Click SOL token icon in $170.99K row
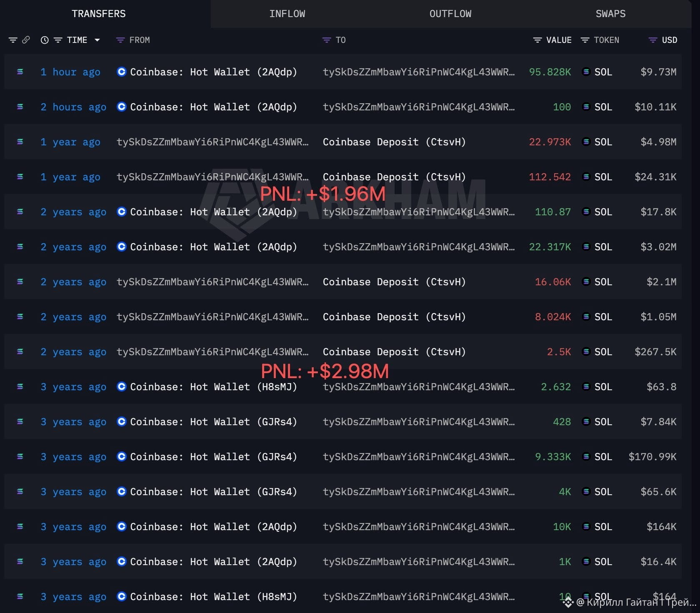700x613 pixels. coord(586,456)
